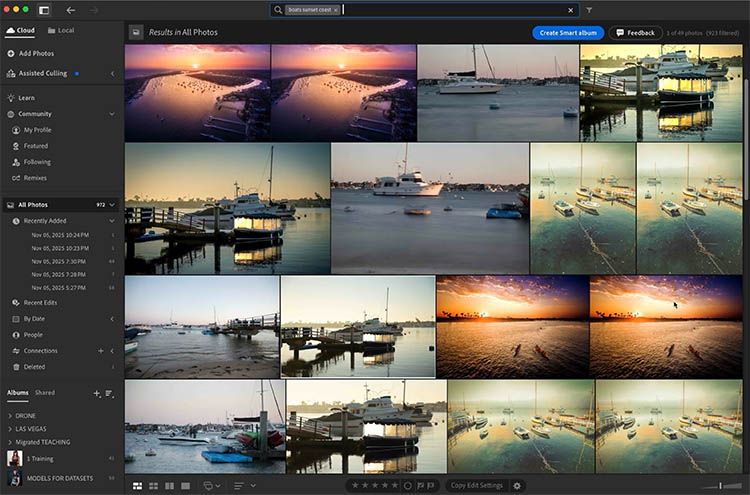Click the icon beside 'Results in All Photos'
This screenshot has width=750, height=495.
[136, 32]
